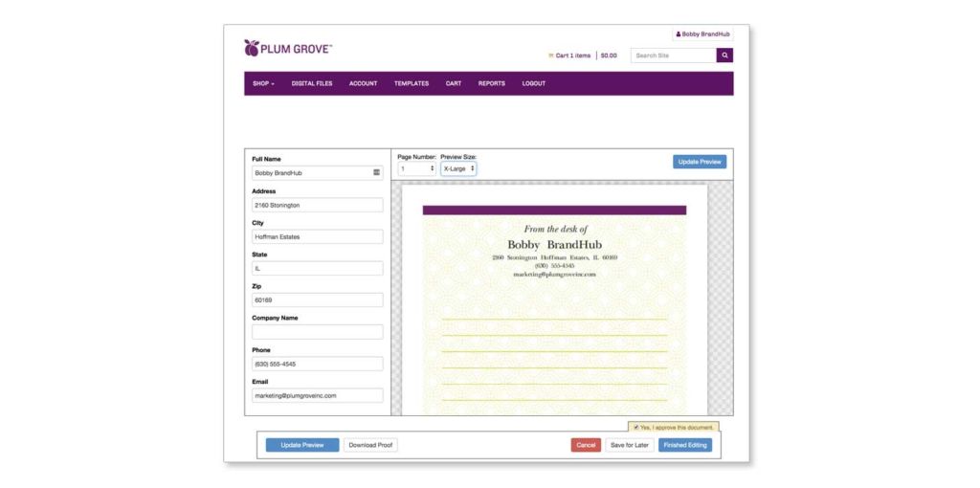Open the Templates menu item

[x=412, y=84]
